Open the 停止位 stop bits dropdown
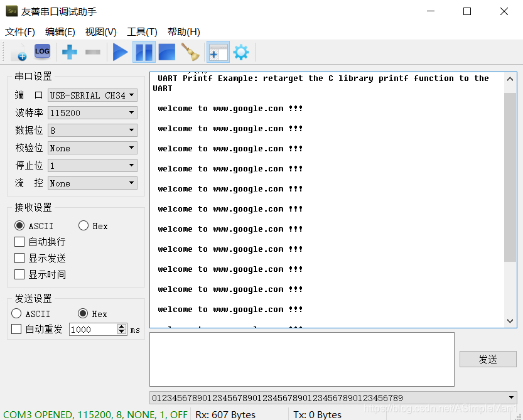 tap(92, 166)
